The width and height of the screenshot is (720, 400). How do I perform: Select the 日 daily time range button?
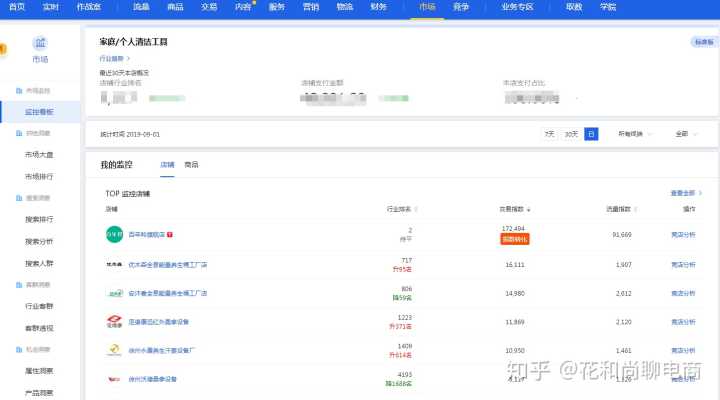point(591,133)
